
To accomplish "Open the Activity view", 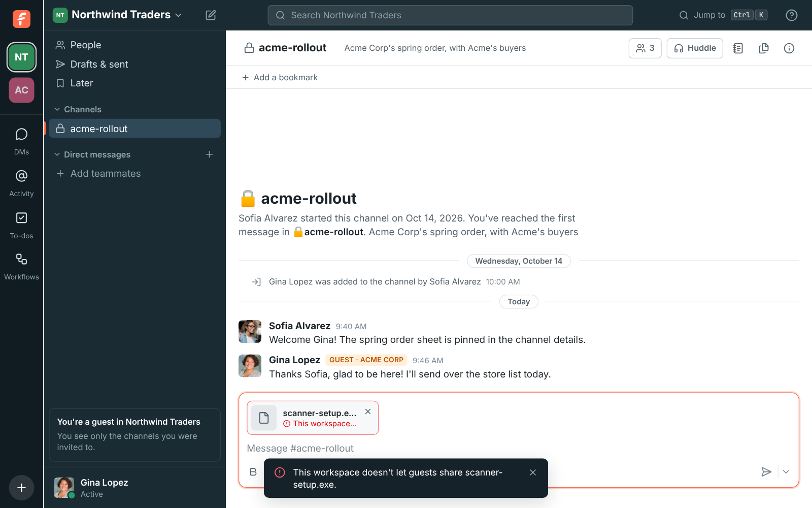I will 21,183.
